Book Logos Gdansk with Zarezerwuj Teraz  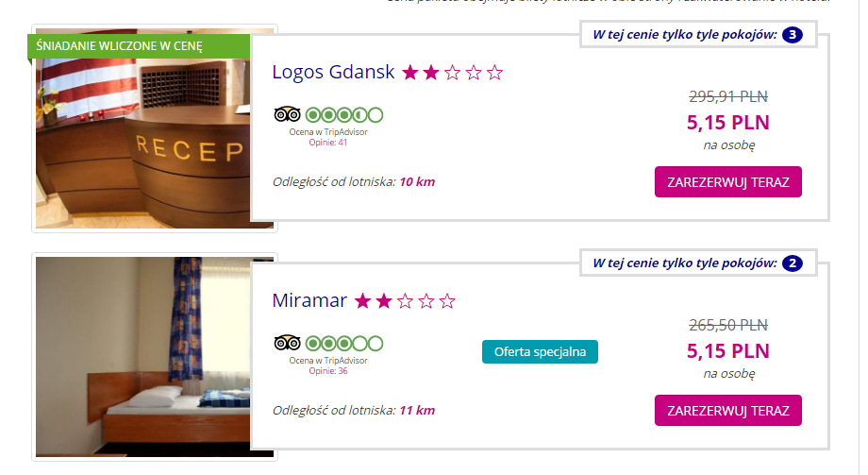pyautogui.click(x=728, y=182)
